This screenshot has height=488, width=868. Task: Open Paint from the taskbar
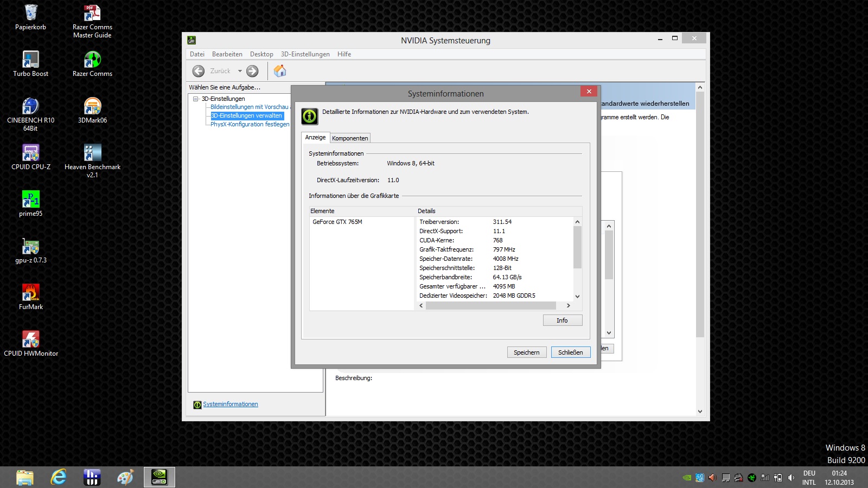(126, 477)
